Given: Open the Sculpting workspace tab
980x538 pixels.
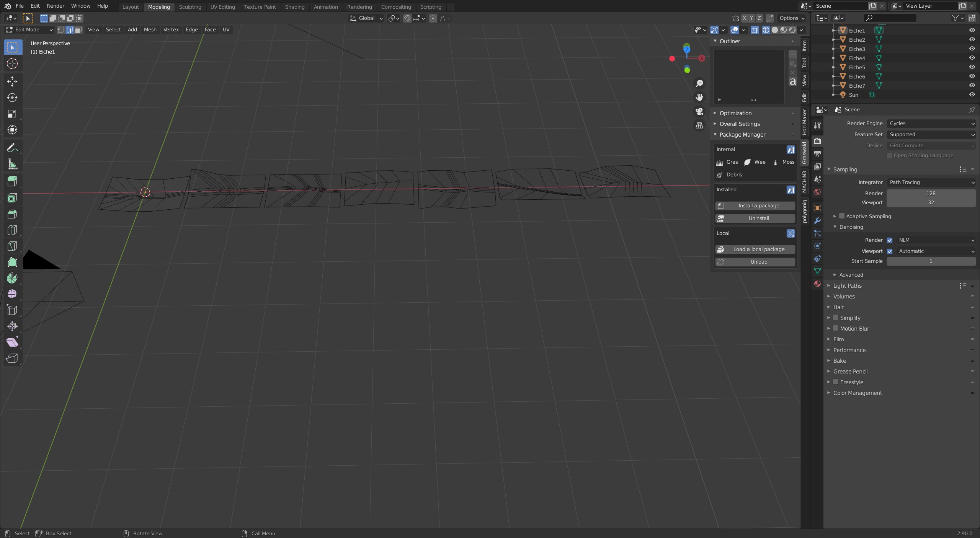Looking at the screenshot, I should point(190,7).
